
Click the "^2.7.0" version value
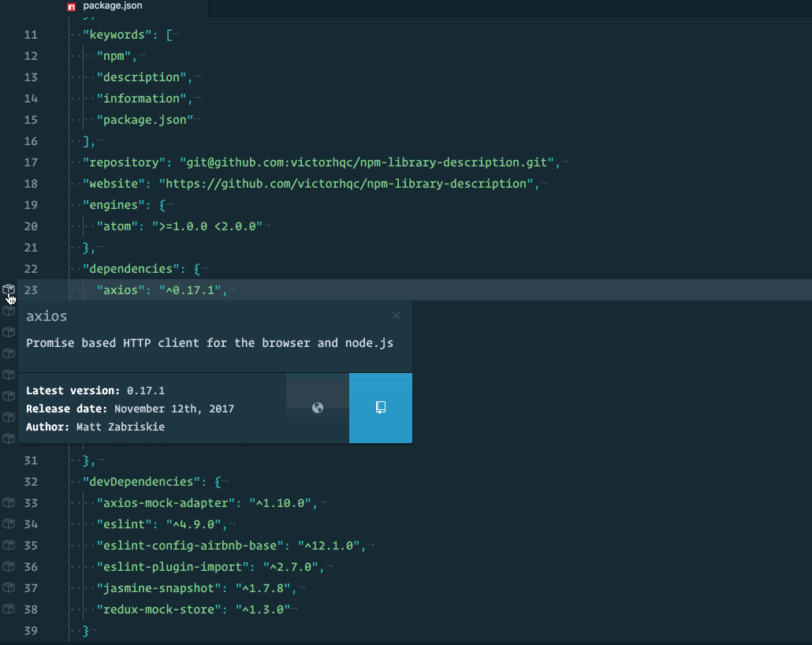pos(291,566)
